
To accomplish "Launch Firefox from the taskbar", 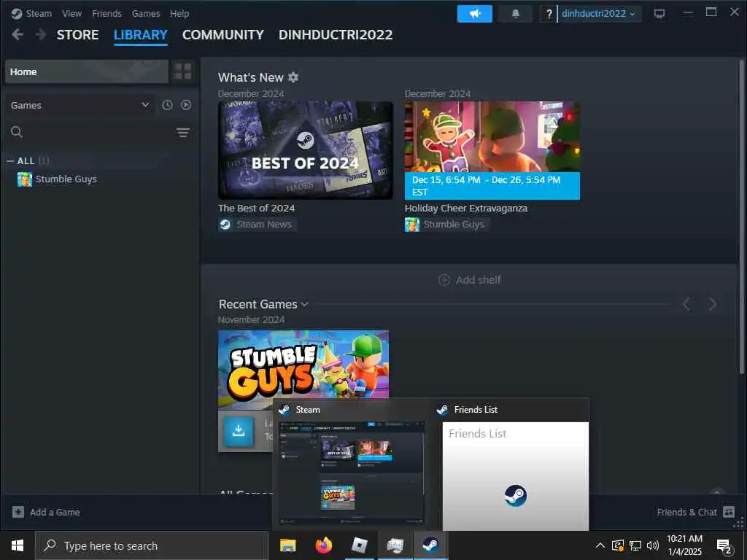I will (x=324, y=545).
